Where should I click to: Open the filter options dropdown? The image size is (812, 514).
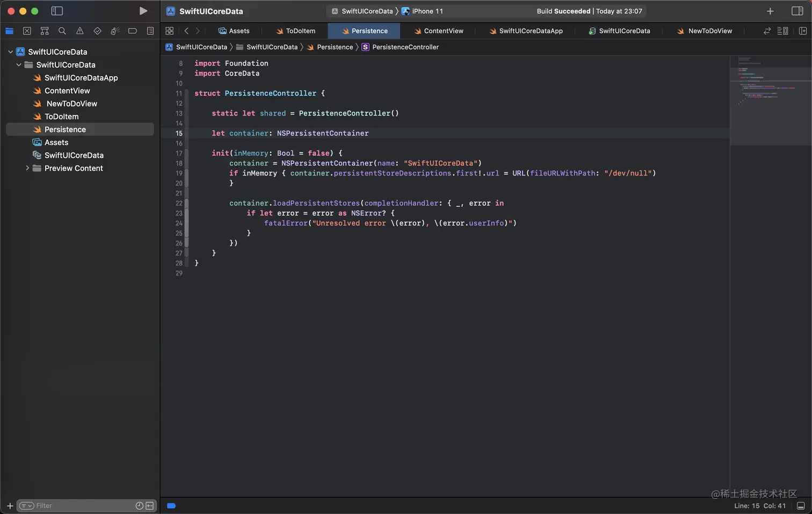point(26,506)
